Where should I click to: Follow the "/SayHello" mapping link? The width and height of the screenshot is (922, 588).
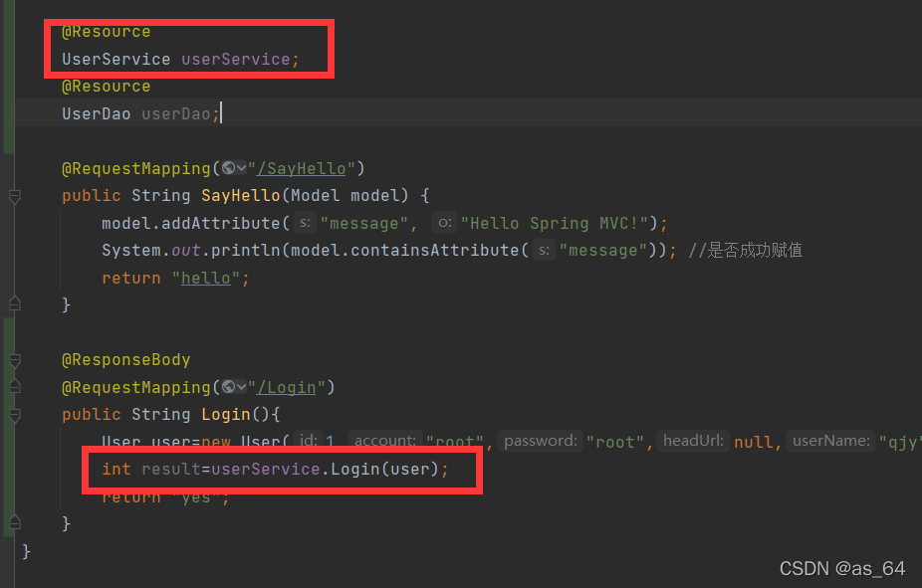coord(301,169)
